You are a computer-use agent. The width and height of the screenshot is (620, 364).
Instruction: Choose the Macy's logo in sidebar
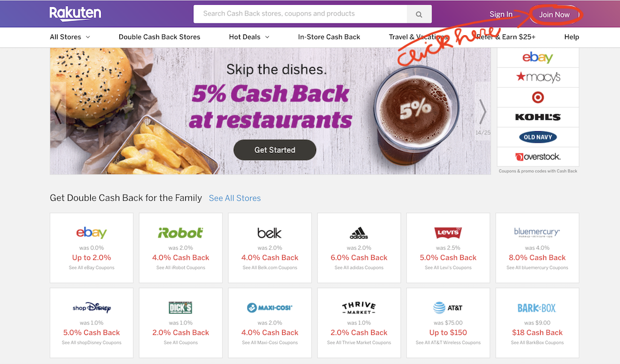(x=538, y=77)
